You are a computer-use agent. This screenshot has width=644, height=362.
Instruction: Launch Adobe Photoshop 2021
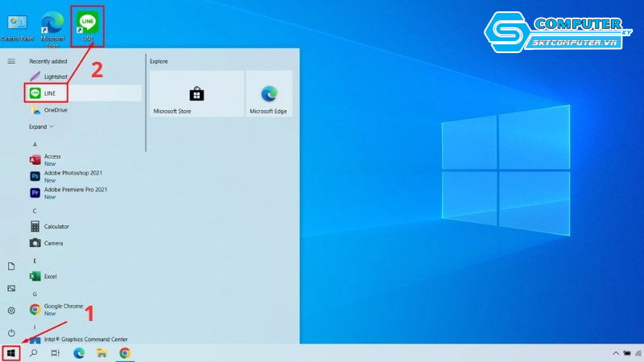(x=84, y=176)
